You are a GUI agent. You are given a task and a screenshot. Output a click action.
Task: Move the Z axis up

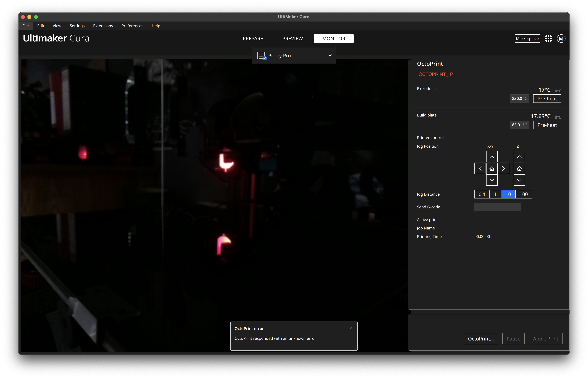click(519, 156)
